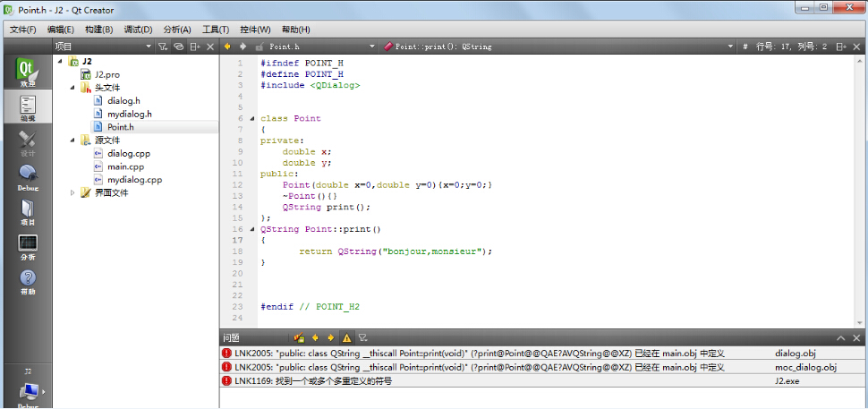The height and width of the screenshot is (409, 868).
Task: Open the 帮助 (Help) mode
Action: coord(27,283)
